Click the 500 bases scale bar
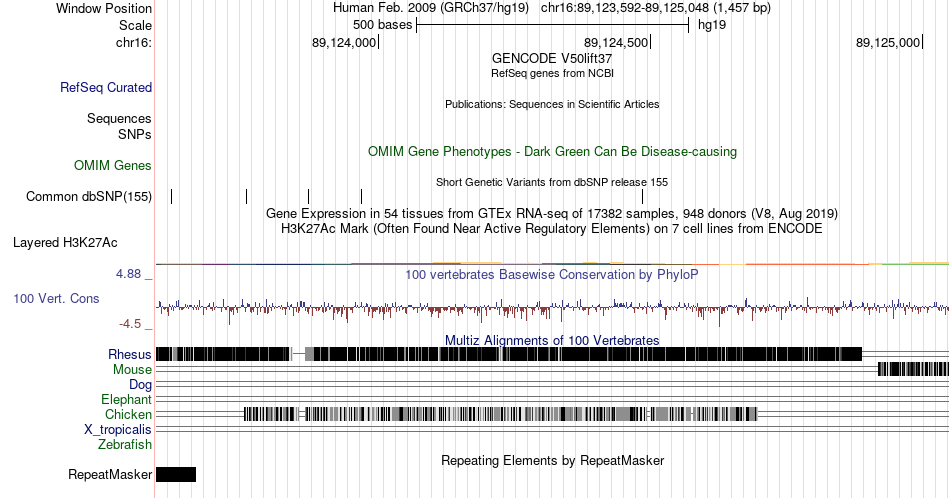Viewport: 950px width, 498px height. pyautogui.click(x=553, y=25)
